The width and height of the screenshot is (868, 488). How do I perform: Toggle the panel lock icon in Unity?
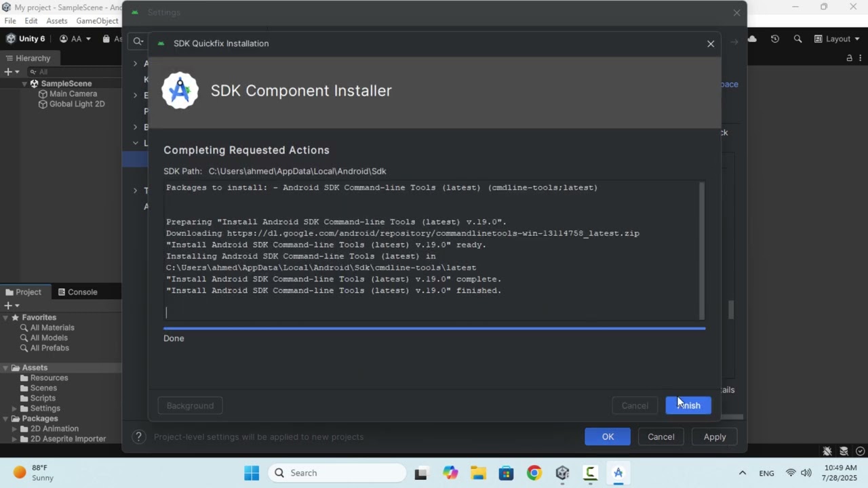[849, 58]
